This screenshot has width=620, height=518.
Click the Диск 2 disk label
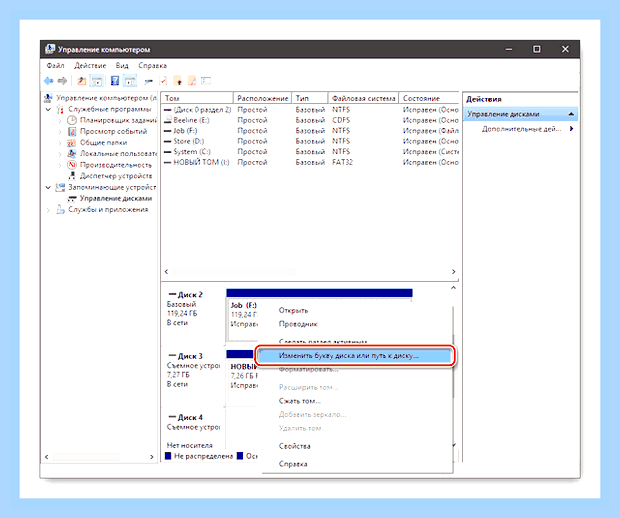190,295
